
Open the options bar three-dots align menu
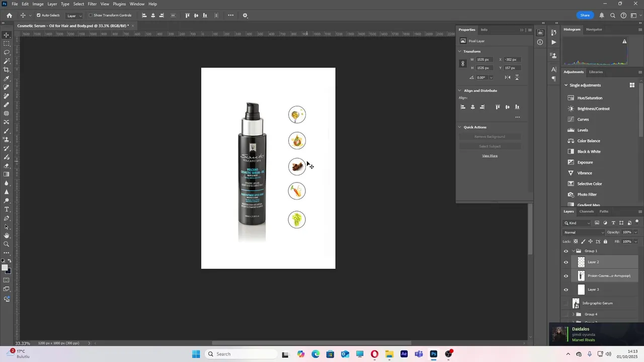[231, 15]
